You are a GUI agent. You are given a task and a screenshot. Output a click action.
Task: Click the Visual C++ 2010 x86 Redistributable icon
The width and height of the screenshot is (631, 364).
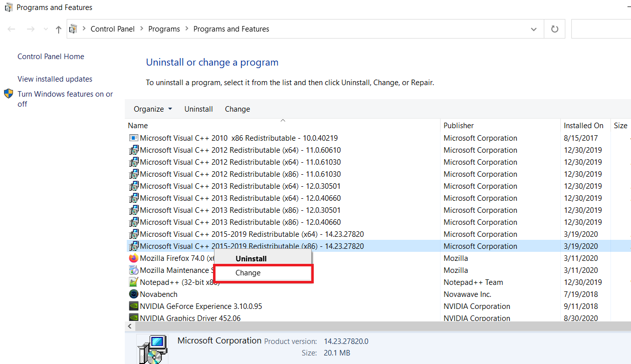pyautogui.click(x=133, y=138)
